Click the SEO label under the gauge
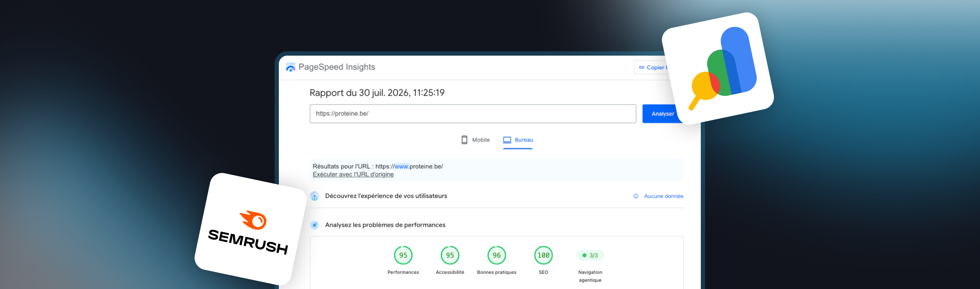 pos(543,272)
